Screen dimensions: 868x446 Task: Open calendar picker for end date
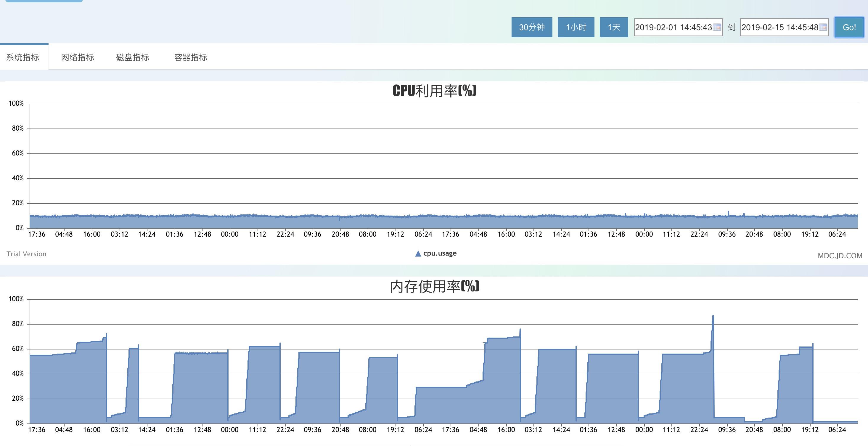tap(823, 27)
